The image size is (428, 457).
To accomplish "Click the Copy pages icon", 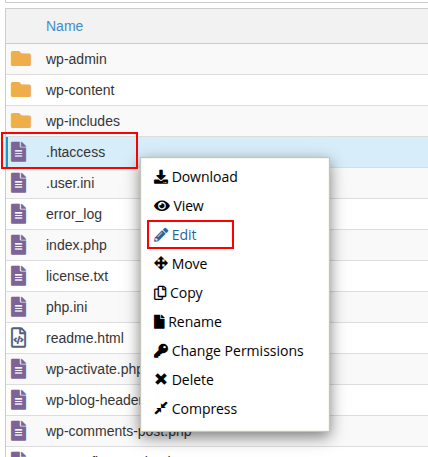I will (x=160, y=293).
